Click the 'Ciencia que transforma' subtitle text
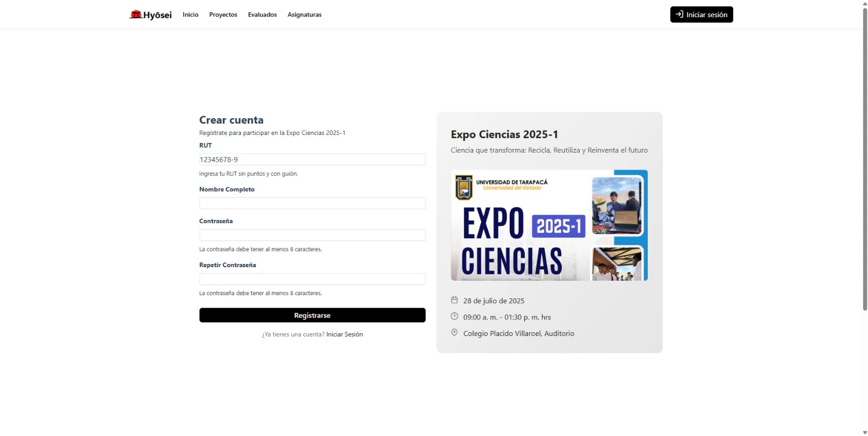 549,150
